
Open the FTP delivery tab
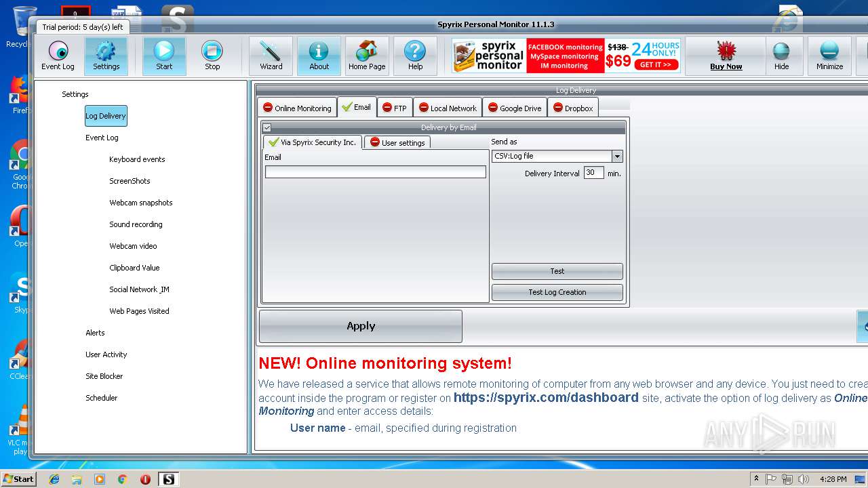(x=395, y=108)
